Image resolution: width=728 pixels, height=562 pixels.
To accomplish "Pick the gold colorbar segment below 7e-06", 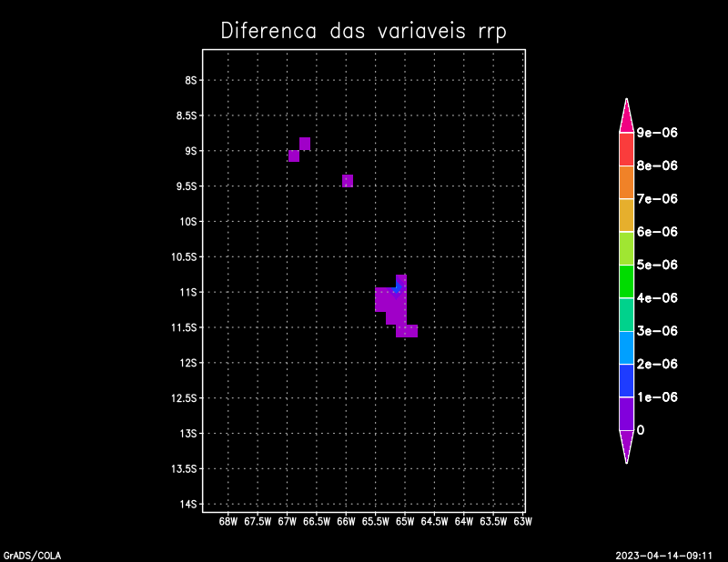I will 626,215.
